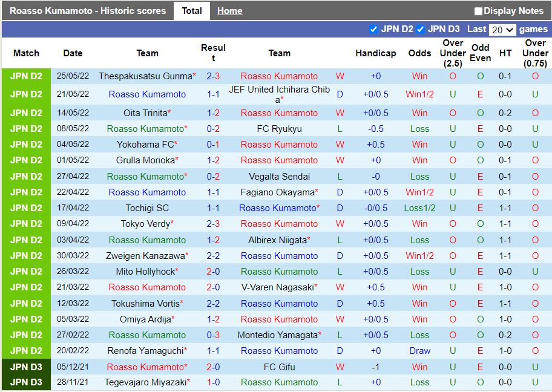Click the 0-1 result on 04/05/22
Viewport: 552px width, 392px height.
[x=213, y=144]
